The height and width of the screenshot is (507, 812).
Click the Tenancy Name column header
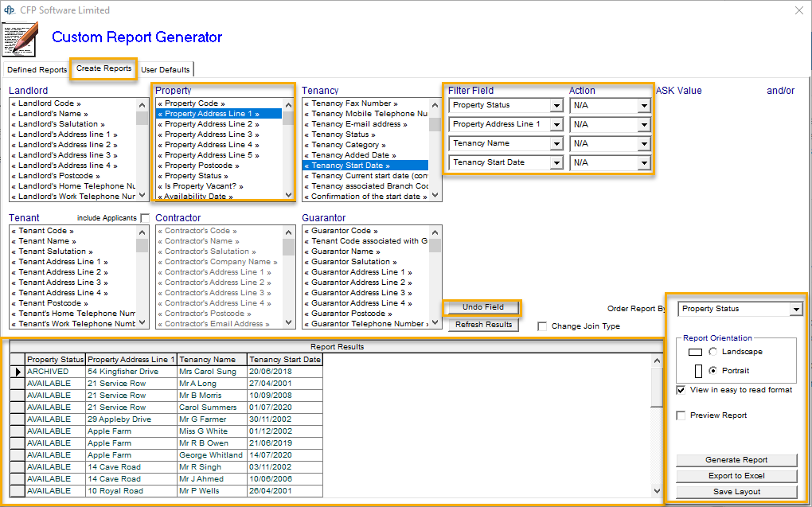213,360
